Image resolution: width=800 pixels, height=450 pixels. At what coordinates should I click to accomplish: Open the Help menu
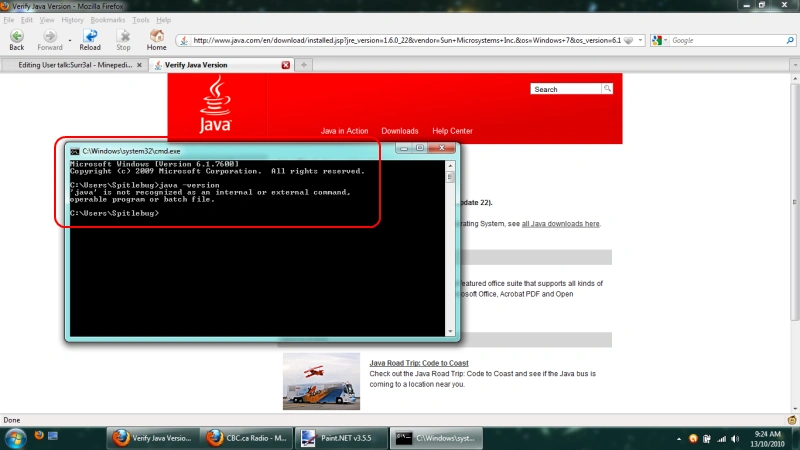click(163, 20)
